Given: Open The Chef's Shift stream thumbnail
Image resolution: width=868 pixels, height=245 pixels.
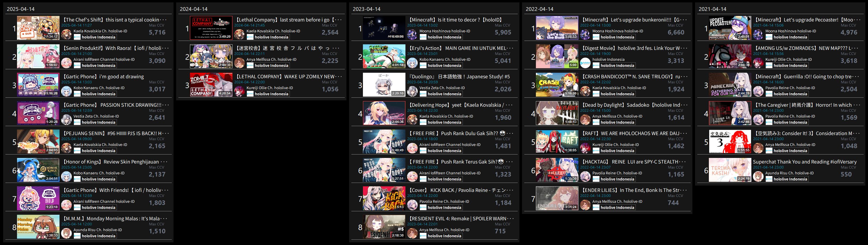Looking at the screenshot, I should (38, 28).
